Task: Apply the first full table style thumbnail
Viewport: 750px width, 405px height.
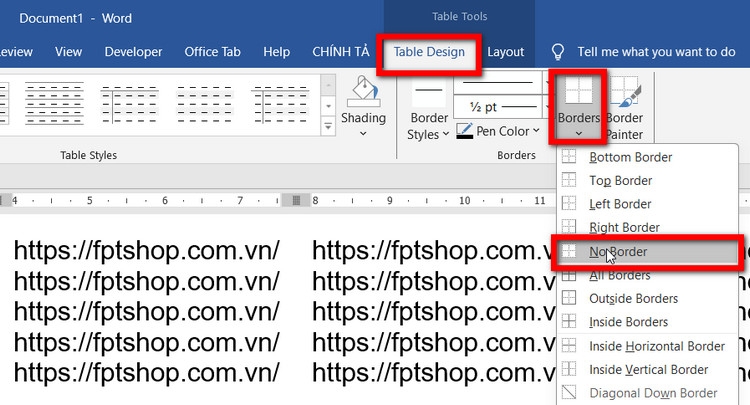Action: 54,103
